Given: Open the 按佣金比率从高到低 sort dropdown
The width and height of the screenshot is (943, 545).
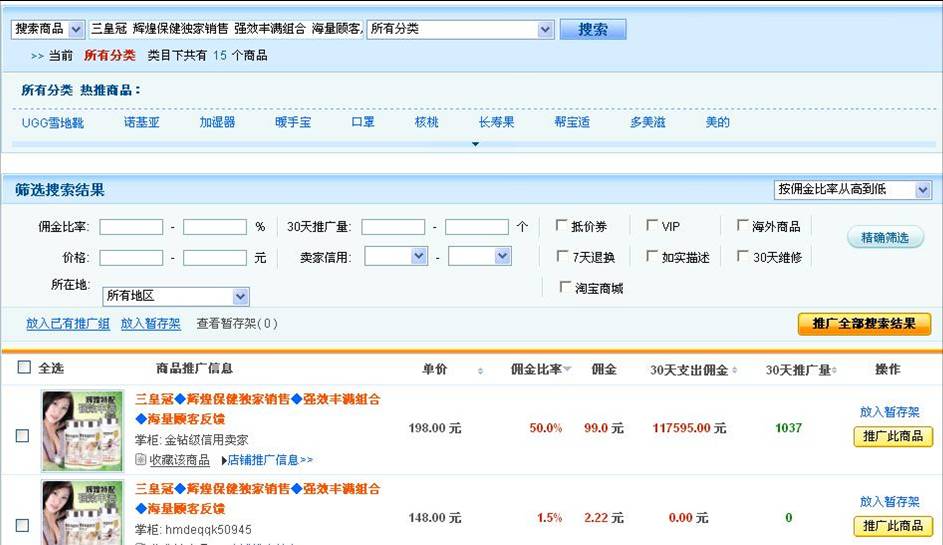Looking at the screenshot, I should tap(852, 189).
